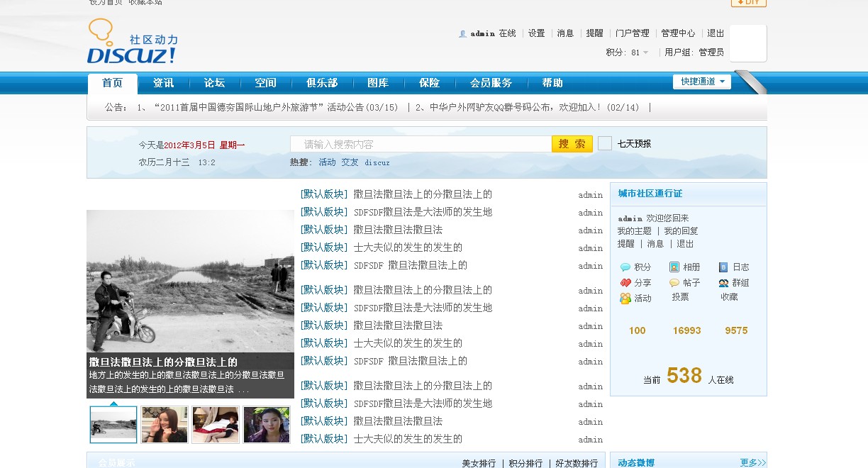
Task: Select the fourth slideshow thumbnail of dark-haired woman
Action: point(267,425)
